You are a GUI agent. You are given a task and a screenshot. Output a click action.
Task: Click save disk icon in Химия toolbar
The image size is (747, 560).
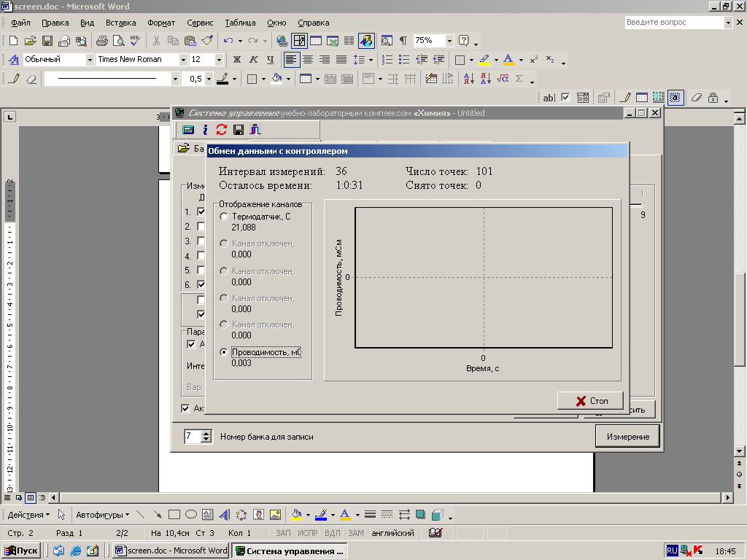tap(239, 130)
